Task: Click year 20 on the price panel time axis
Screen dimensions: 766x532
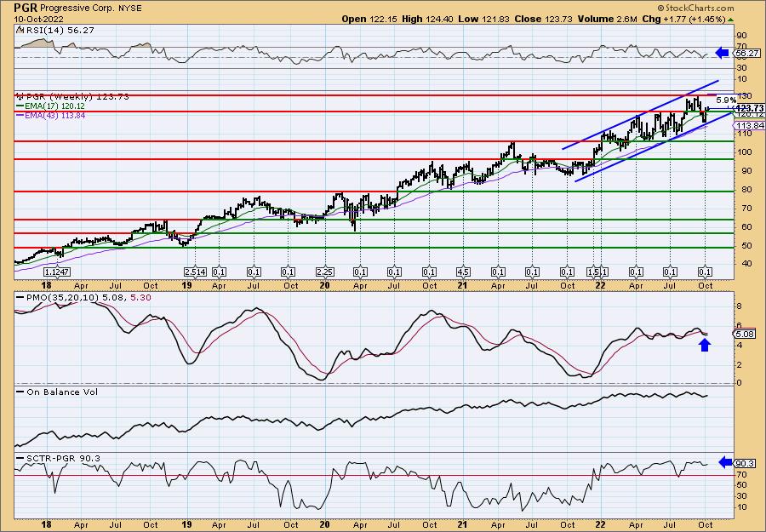Action: point(324,286)
